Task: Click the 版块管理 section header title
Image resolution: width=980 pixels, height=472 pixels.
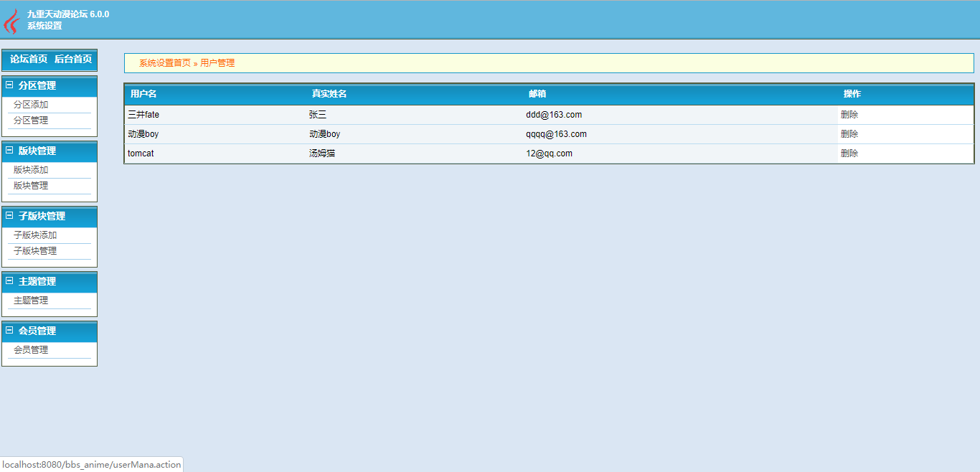Action: click(37, 151)
